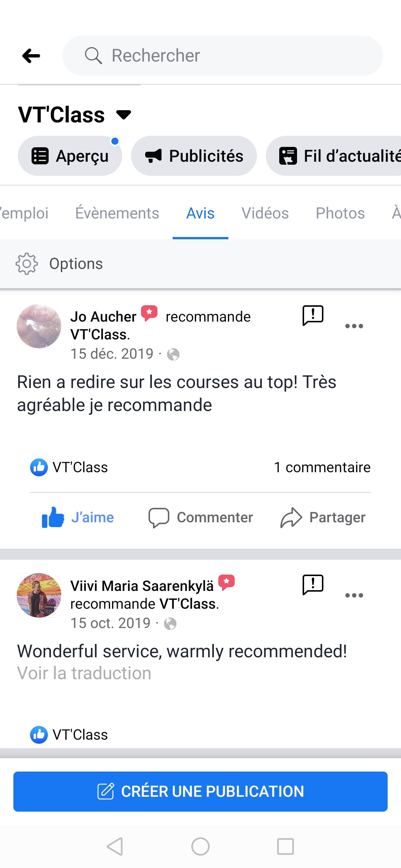Viewport: 401px width, 868px height.
Task: Open more options on Jo Aucher's review
Action: click(x=354, y=326)
